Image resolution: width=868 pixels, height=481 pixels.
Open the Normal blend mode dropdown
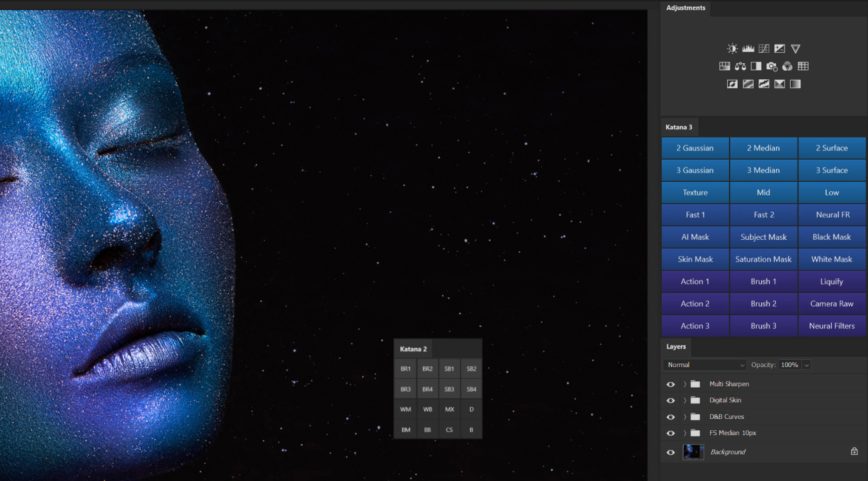[705, 365]
